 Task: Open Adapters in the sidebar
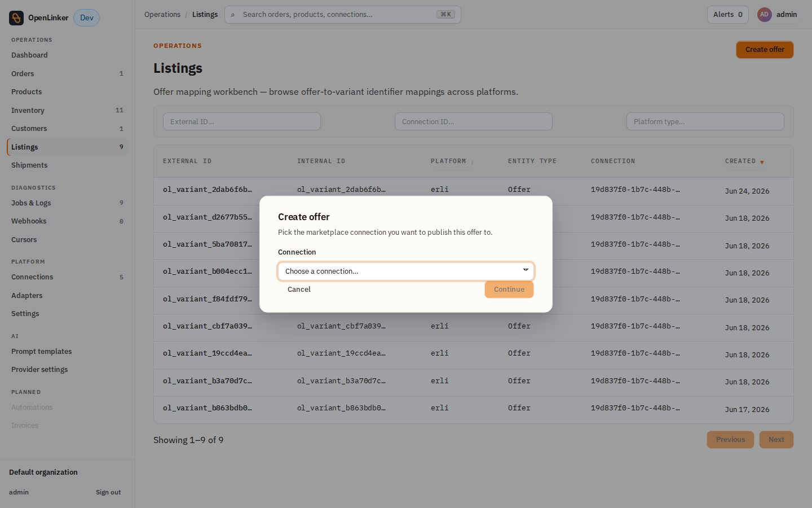pos(67,296)
